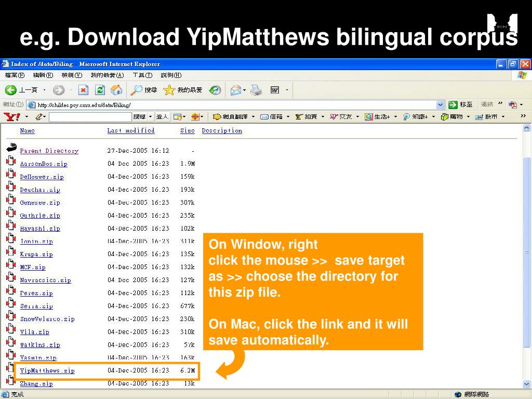Open the Help menu
This screenshot has height=399, width=532.
point(171,75)
